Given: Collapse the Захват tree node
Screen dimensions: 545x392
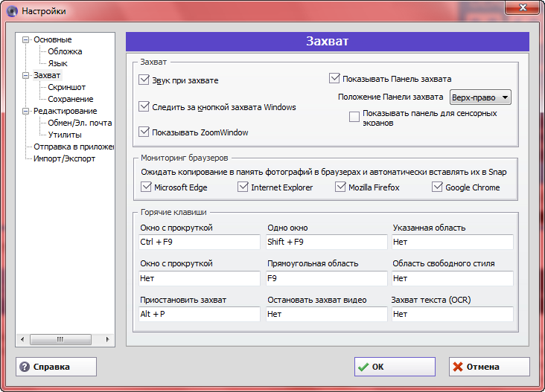Looking at the screenshot, I should click(26, 75).
